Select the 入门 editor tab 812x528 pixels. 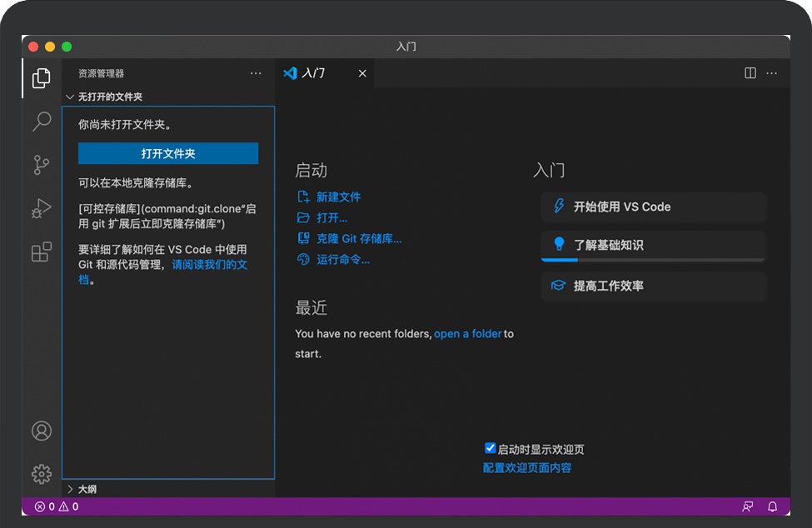pyautogui.click(x=313, y=73)
